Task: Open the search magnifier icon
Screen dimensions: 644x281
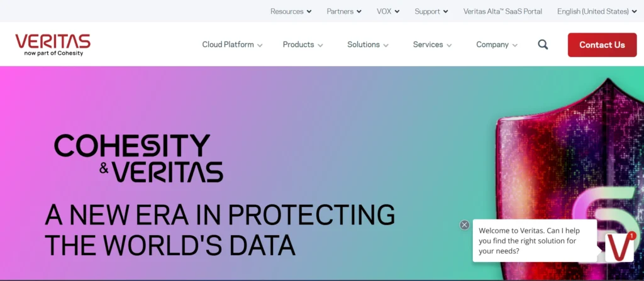Action: pos(543,45)
